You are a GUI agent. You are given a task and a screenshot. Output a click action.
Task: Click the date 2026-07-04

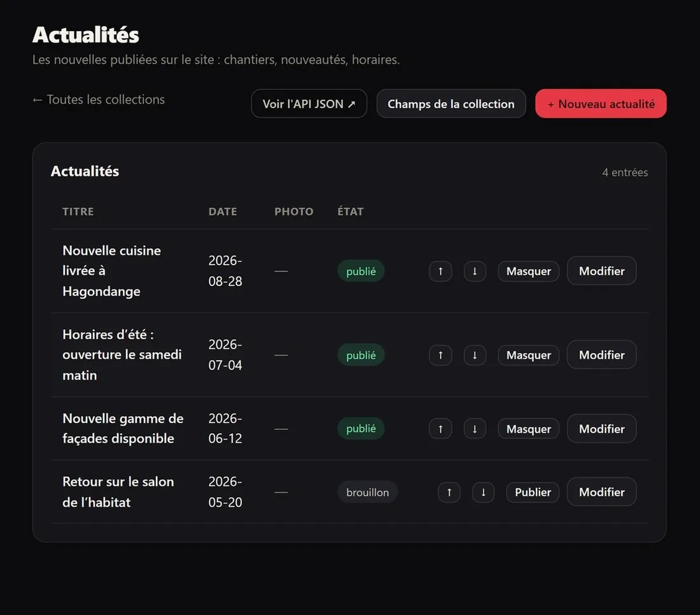click(225, 355)
